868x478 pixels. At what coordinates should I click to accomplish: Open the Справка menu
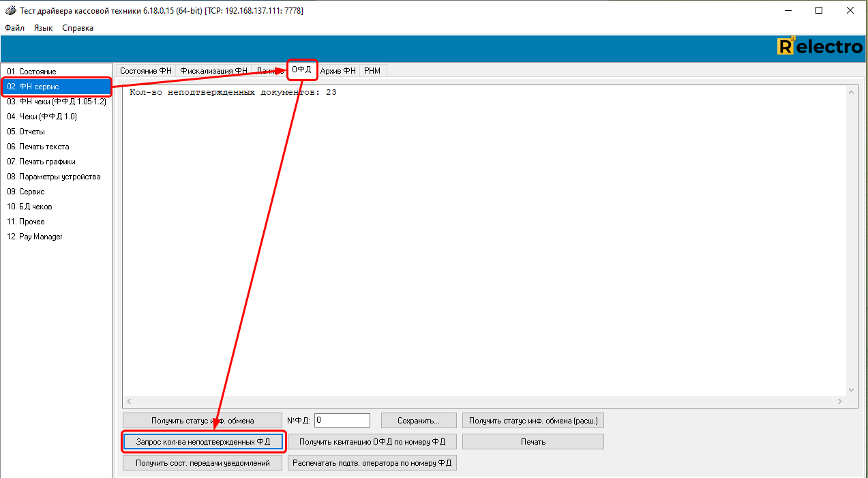tap(78, 28)
